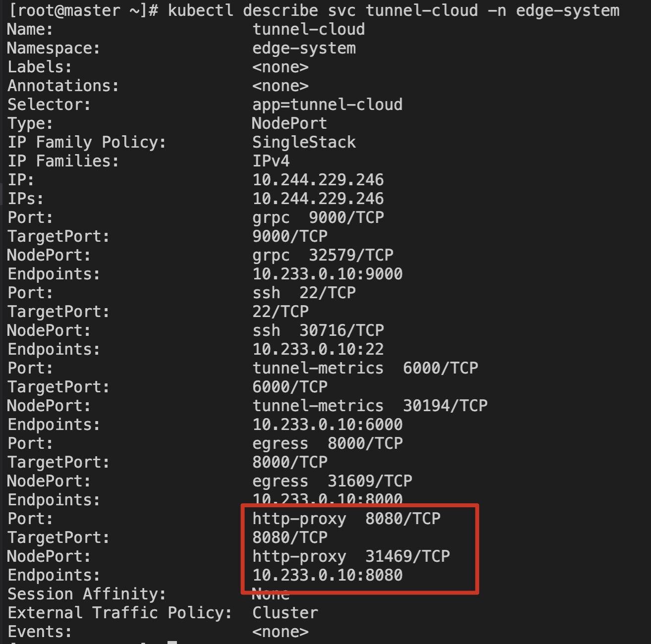This screenshot has width=651, height=644.
Task: Click the 10.233.0.10:9000 endpoint
Action: click(327, 274)
